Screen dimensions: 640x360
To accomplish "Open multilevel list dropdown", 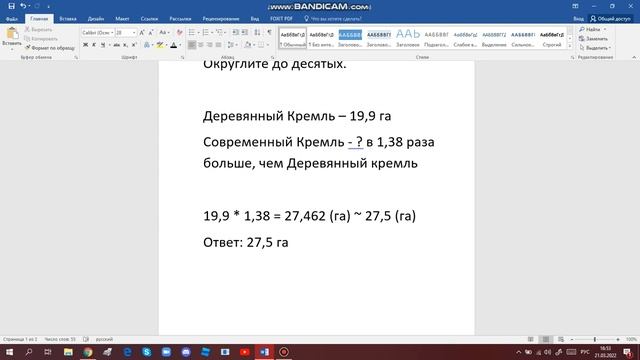I will (x=225, y=33).
